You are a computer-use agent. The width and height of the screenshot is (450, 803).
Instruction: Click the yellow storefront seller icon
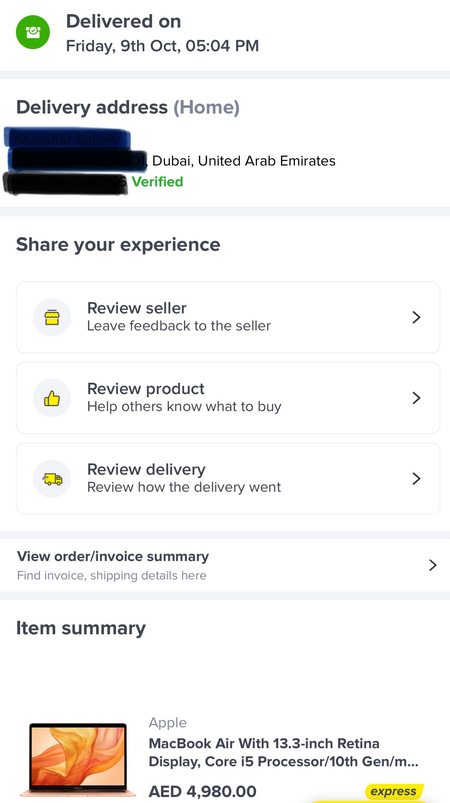[x=52, y=318]
